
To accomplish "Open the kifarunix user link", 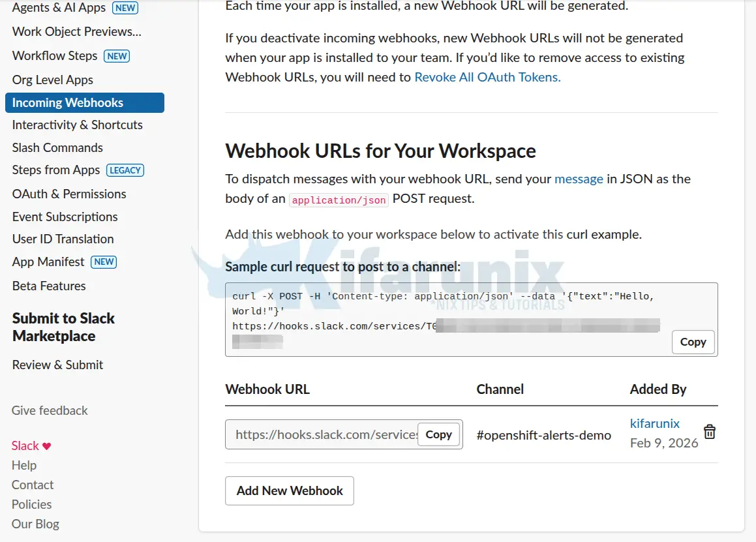I will pos(654,423).
